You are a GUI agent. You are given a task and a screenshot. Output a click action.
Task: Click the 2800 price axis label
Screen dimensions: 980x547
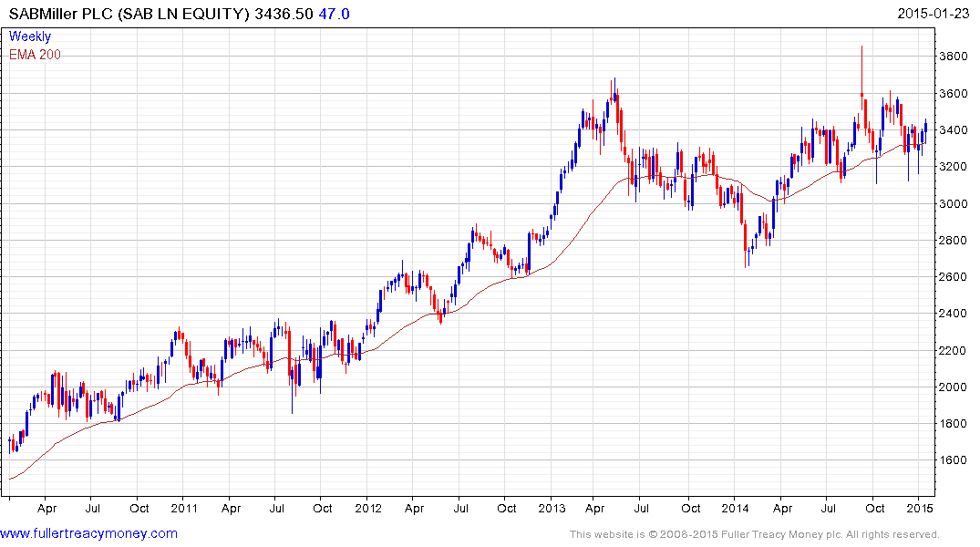(x=954, y=240)
